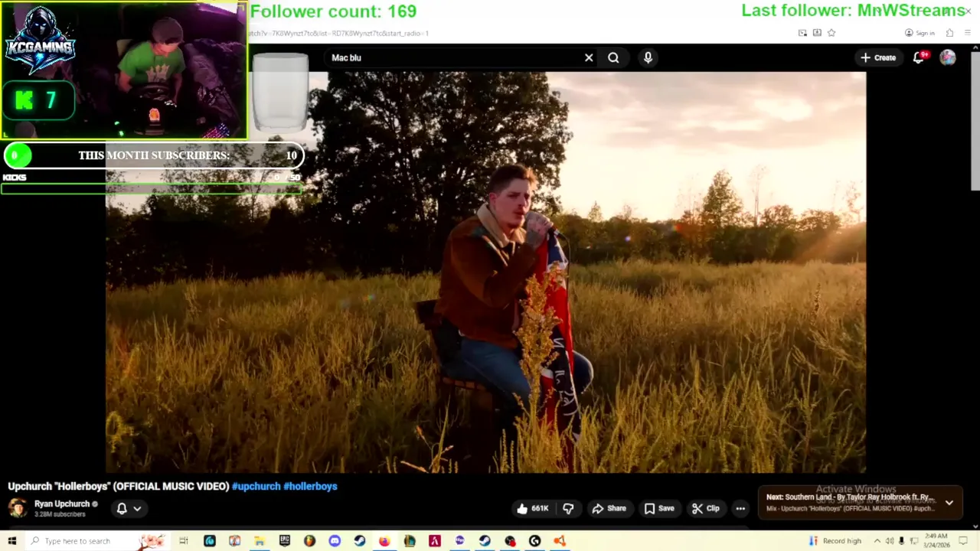The width and height of the screenshot is (980, 551).
Task: Click the picture-in-picture icon in address bar
Action: pos(802,33)
